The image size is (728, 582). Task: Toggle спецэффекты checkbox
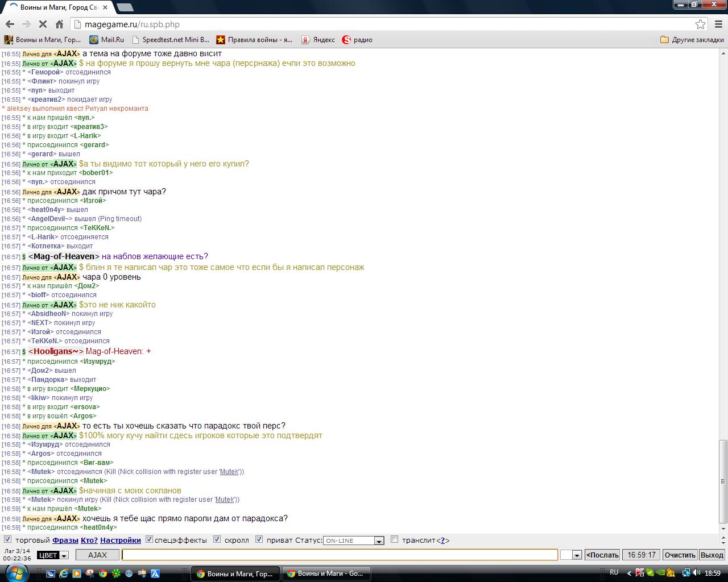(x=149, y=539)
